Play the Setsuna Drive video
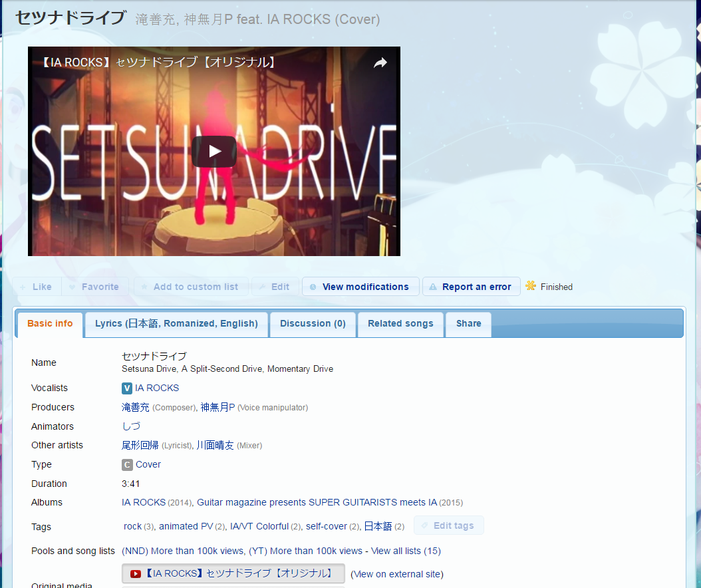 (x=214, y=151)
